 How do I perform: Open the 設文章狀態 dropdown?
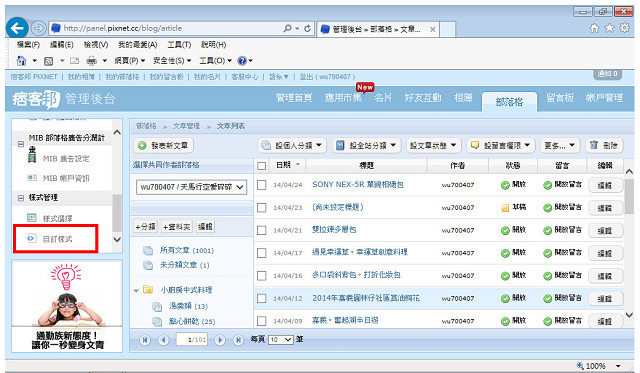click(433, 145)
